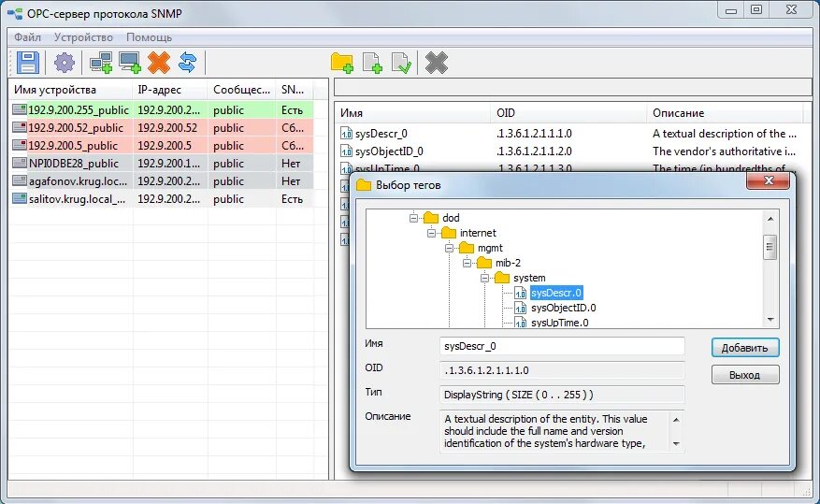
Task: Collapse the internet tree node
Action: click(x=431, y=233)
